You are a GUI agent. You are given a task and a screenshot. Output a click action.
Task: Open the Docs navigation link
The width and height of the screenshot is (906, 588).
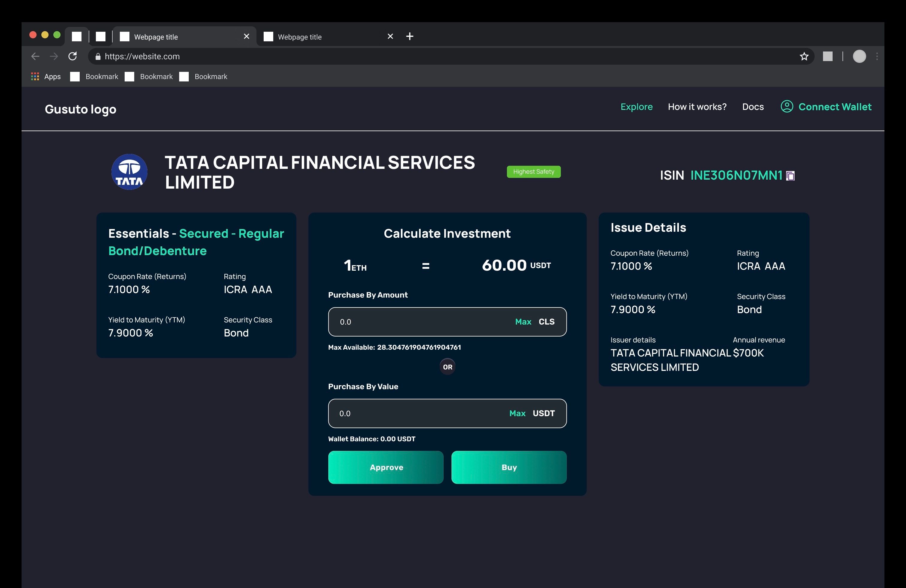coord(753,107)
